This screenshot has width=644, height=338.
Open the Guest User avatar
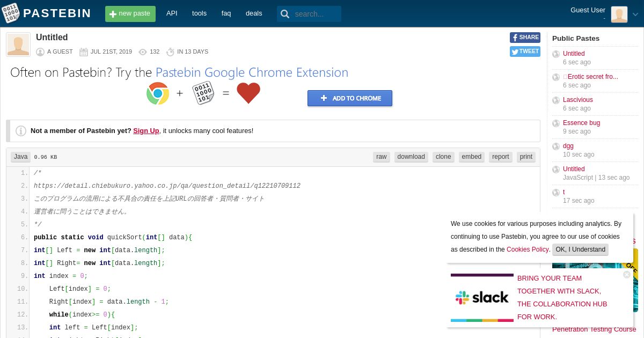click(x=619, y=14)
